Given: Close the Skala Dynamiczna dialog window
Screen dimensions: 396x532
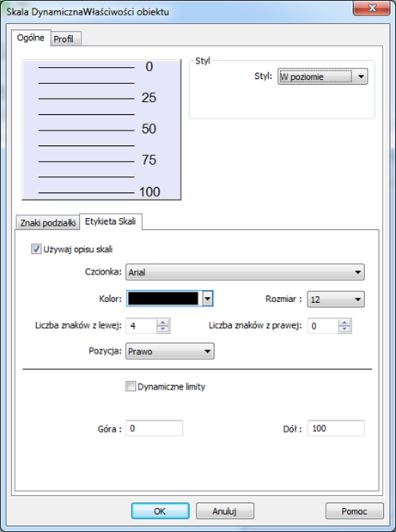Looking at the screenshot, I should click(x=372, y=8).
